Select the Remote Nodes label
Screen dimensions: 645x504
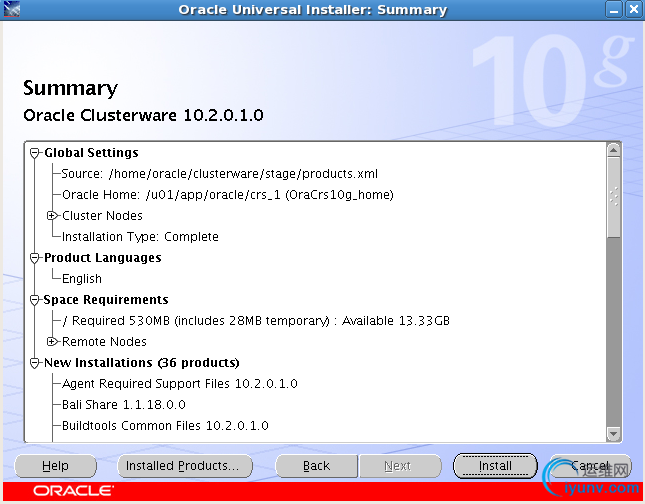[104, 342]
